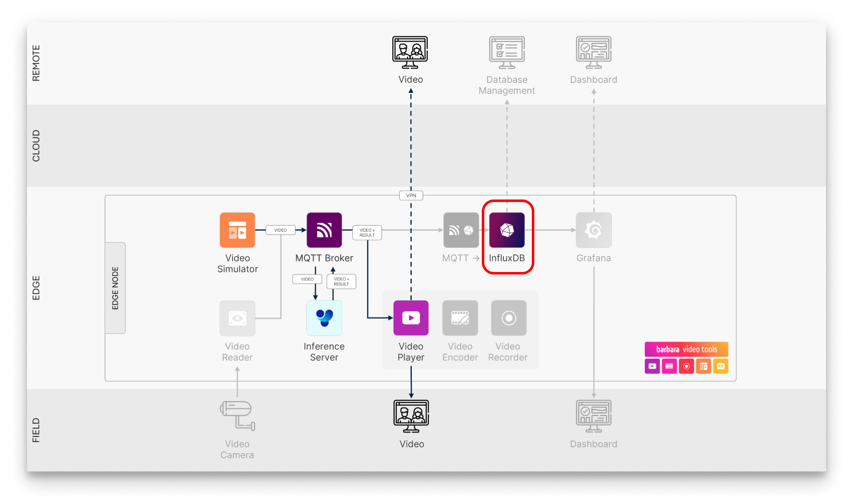The height and width of the screenshot is (504, 853).
Task: Select the Grafana icon
Action: tap(593, 230)
